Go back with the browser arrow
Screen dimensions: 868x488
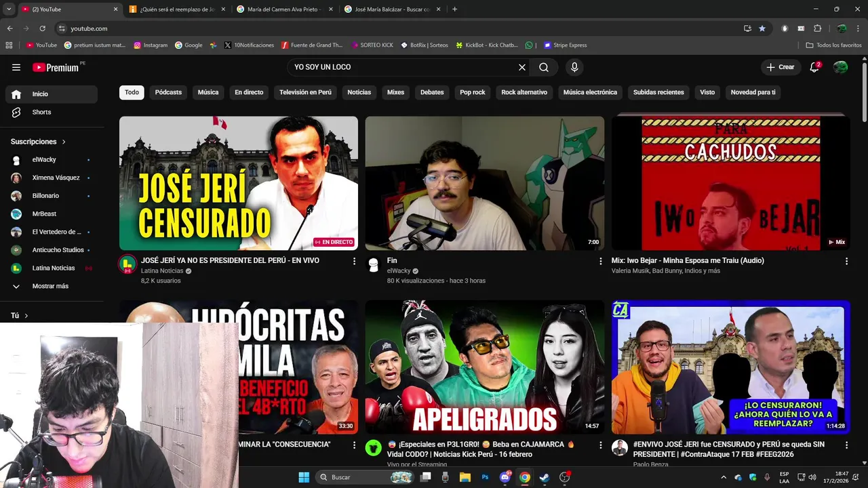(9, 28)
